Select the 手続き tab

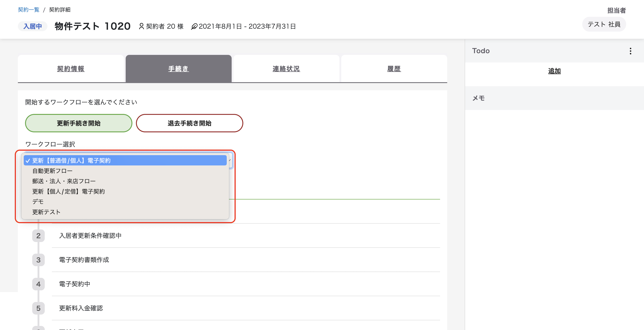179,69
